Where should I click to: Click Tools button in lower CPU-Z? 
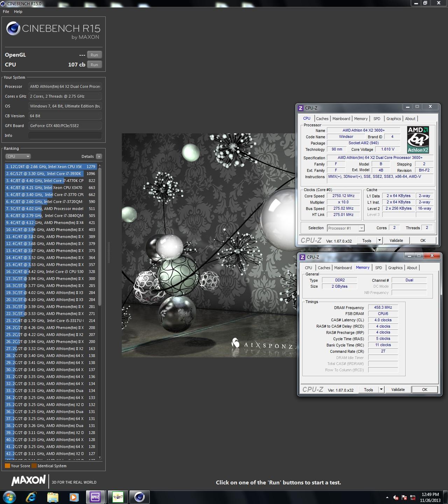[369, 390]
